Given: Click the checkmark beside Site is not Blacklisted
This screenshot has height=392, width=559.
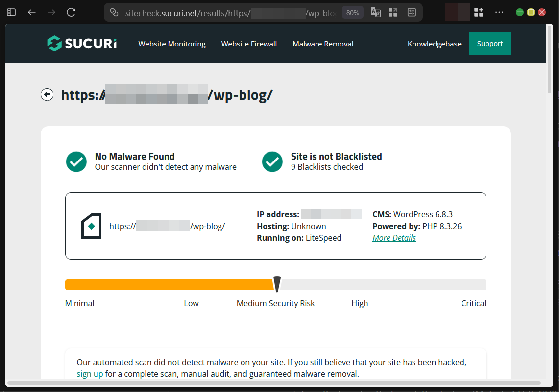Looking at the screenshot, I should tap(272, 161).
